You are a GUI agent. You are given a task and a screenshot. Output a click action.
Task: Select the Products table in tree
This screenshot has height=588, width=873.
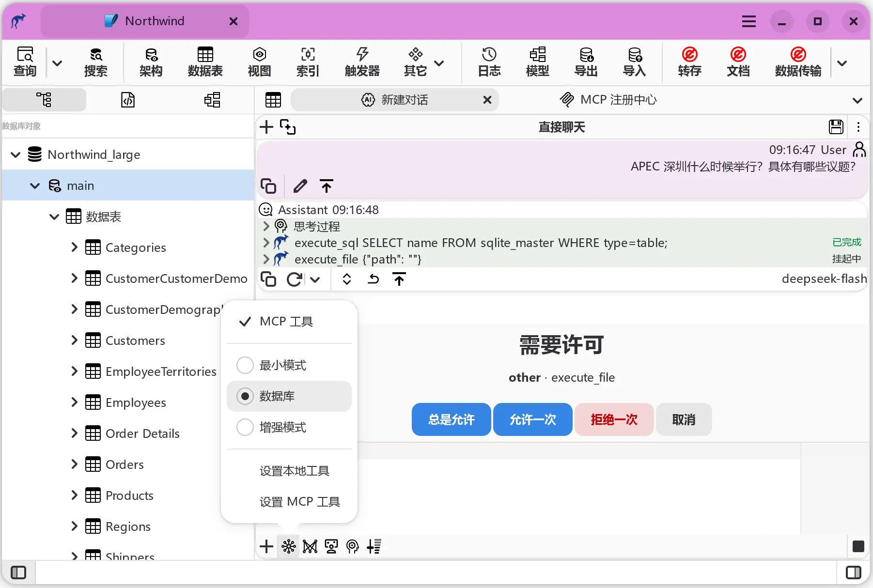coord(129,495)
